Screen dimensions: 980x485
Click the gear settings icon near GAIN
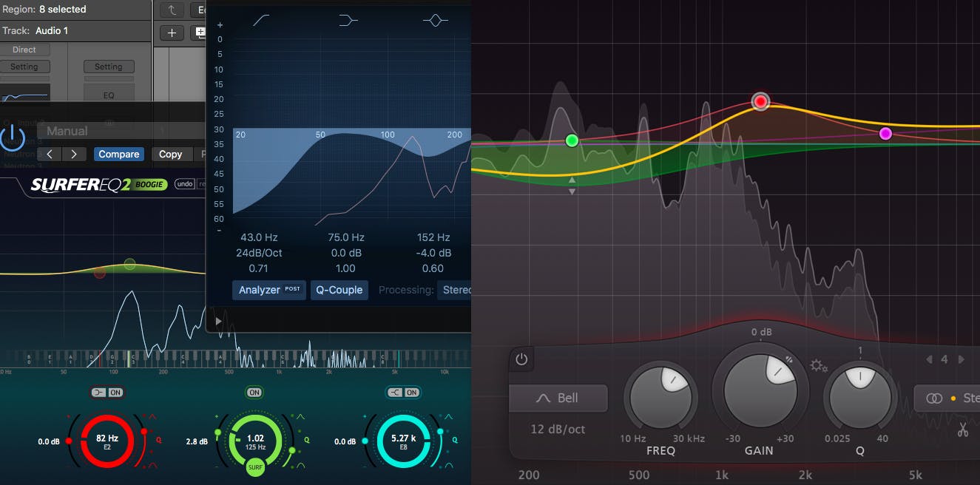click(x=819, y=365)
